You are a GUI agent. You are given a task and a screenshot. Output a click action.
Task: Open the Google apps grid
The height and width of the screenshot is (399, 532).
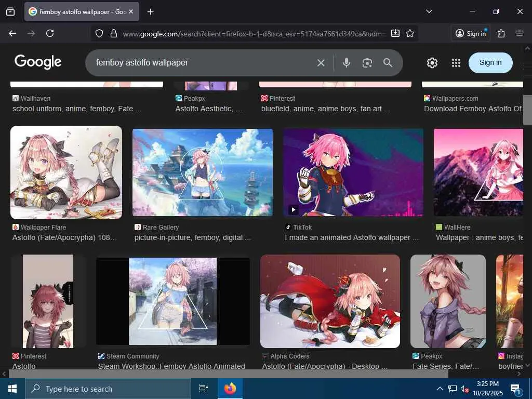[x=456, y=63]
